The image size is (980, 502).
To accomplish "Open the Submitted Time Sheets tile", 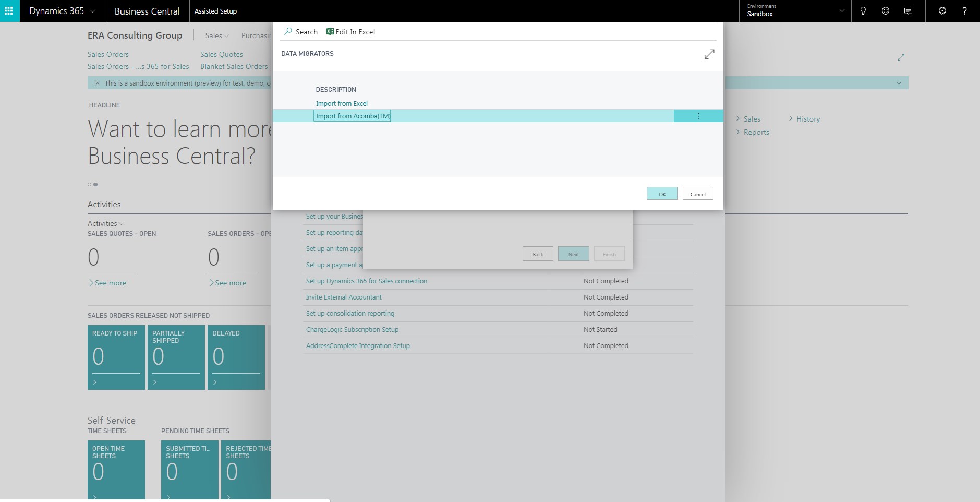I will pos(190,470).
